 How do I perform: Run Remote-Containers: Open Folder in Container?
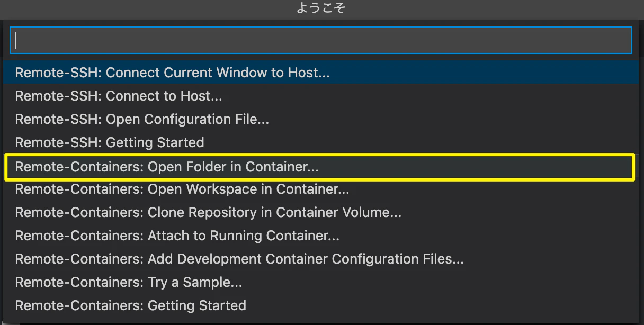pos(167,167)
